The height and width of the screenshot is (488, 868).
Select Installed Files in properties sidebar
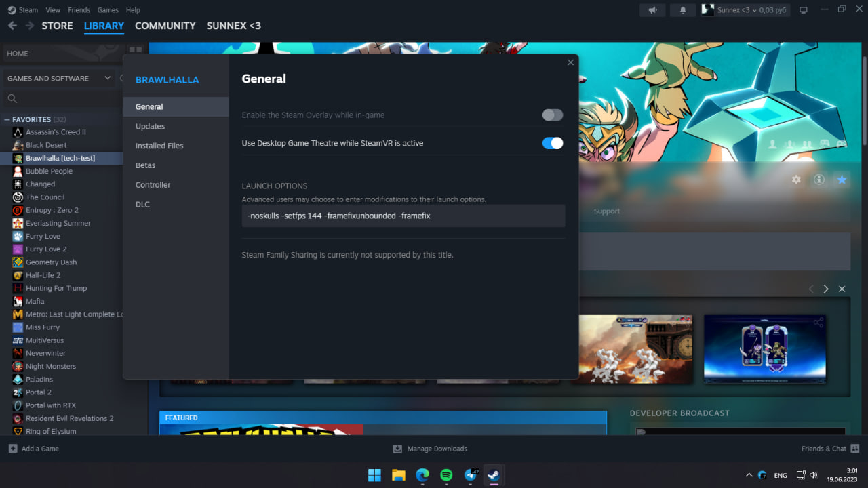[x=176, y=146]
